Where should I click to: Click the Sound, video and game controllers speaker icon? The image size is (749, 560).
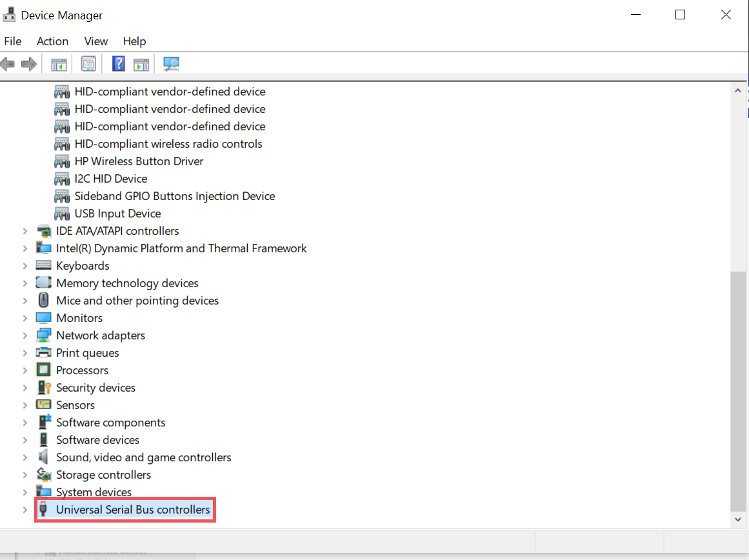[x=43, y=457]
